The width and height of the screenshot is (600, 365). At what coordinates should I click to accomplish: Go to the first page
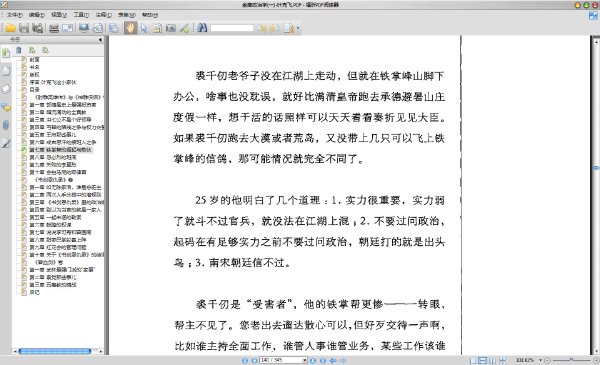click(x=245, y=360)
